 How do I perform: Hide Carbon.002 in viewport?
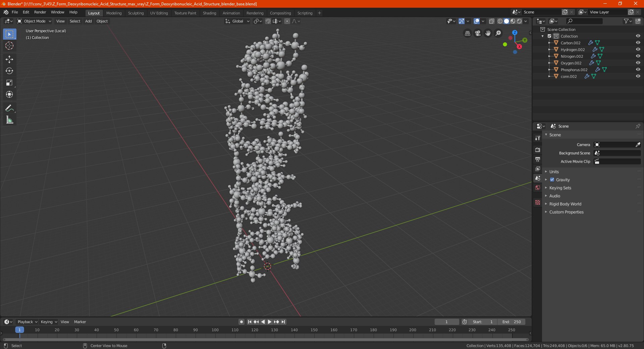click(x=638, y=43)
